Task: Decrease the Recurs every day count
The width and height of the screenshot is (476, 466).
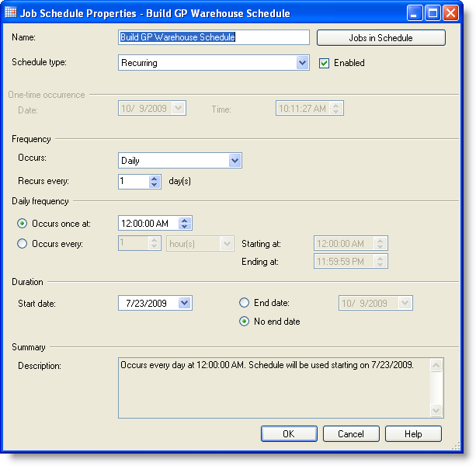Action: 155,185
